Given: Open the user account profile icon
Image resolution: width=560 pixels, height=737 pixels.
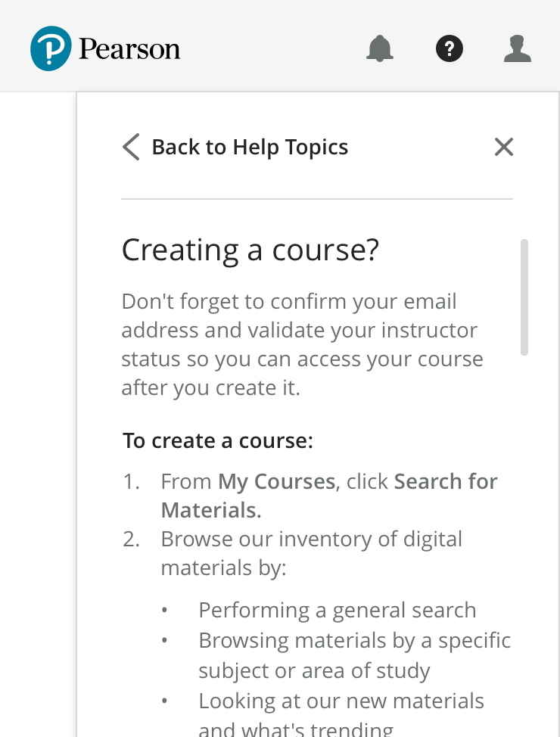Looking at the screenshot, I should (x=518, y=49).
